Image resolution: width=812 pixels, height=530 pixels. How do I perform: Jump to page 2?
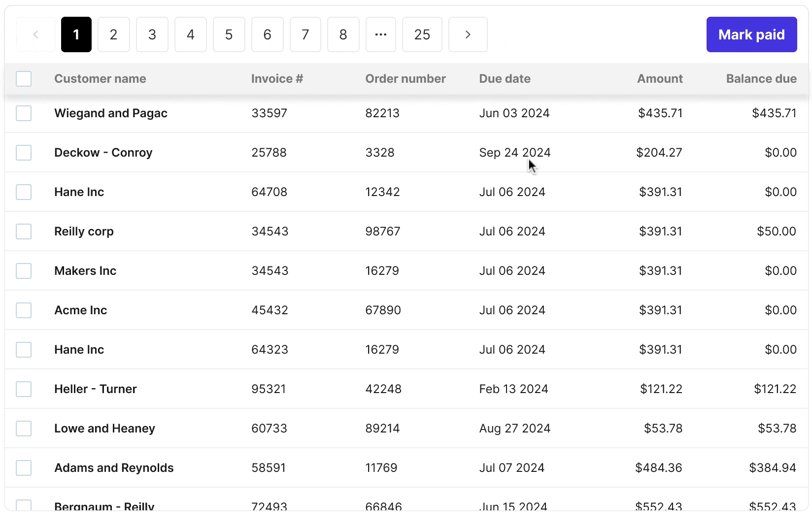click(113, 34)
